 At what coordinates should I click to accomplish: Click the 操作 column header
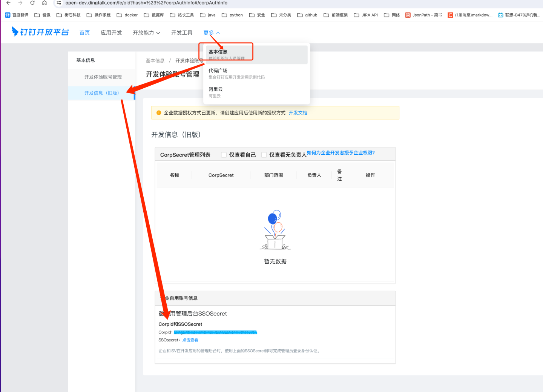[370, 175]
